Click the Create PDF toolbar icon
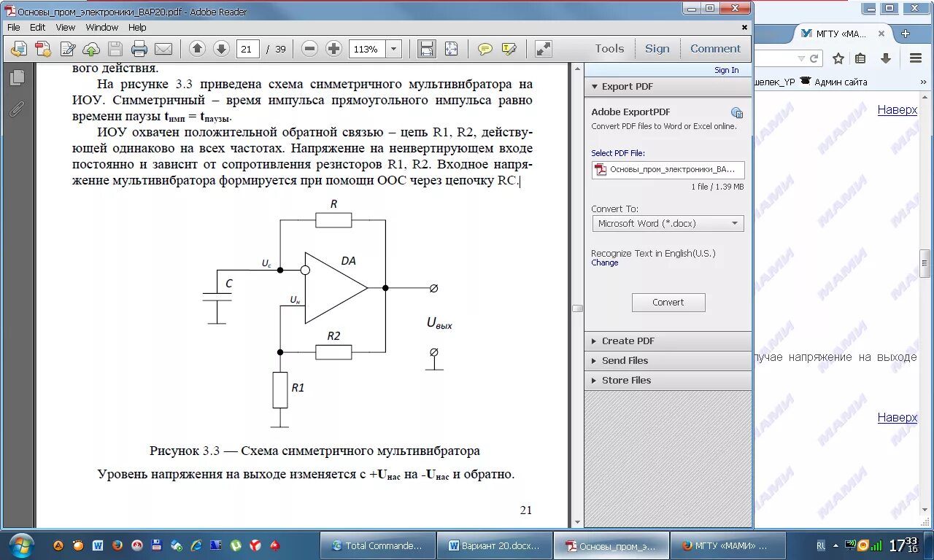This screenshot has width=934, height=560. [x=43, y=49]
